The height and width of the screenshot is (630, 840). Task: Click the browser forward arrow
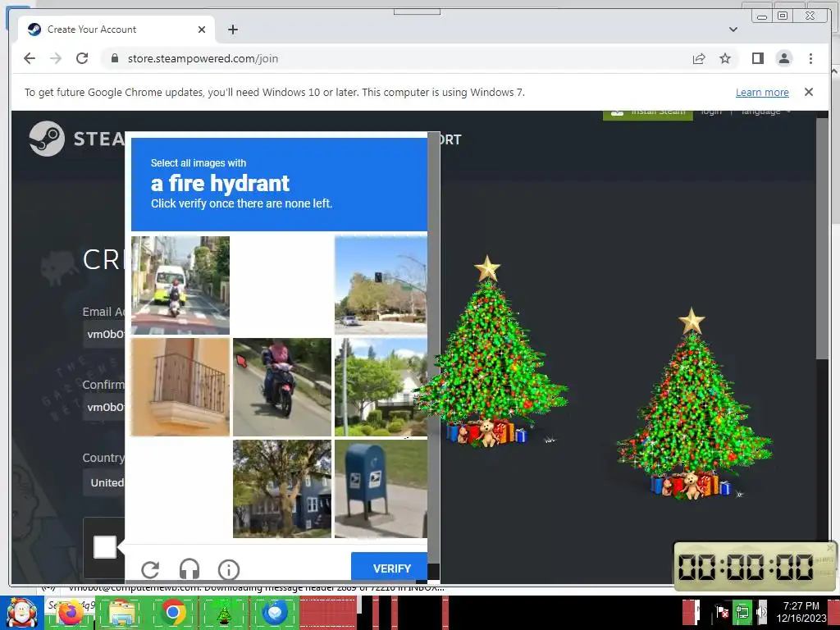tap(56, 58)
